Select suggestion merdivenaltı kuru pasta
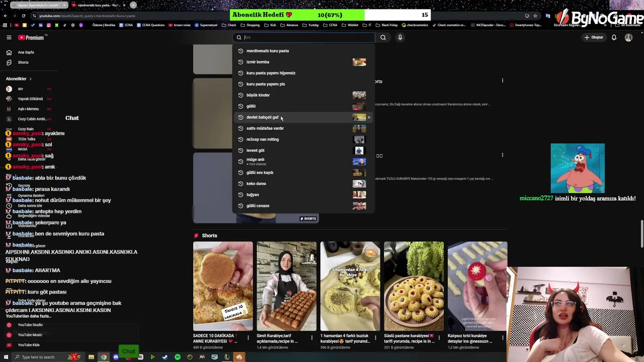The width and height of the screenshot is (644, 362). coord(303,51)
